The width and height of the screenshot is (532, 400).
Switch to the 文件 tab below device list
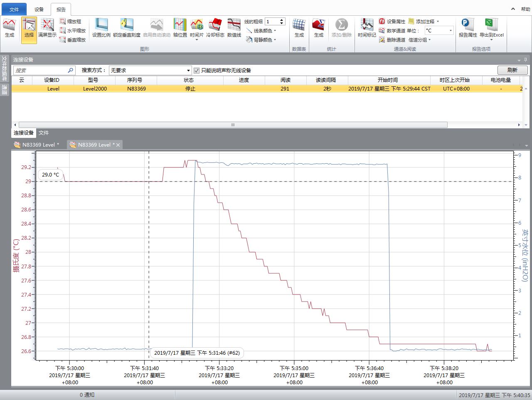point(44,133)
